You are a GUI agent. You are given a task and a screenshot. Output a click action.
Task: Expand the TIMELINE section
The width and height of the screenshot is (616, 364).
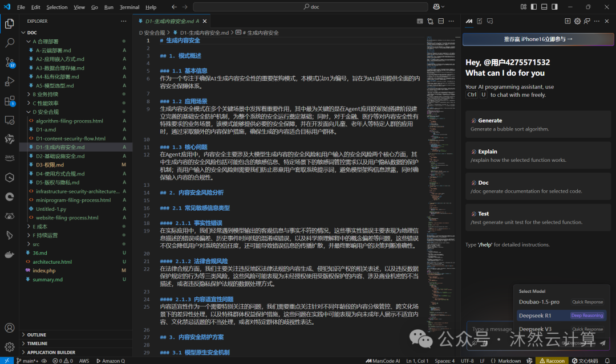pos(76,343)
